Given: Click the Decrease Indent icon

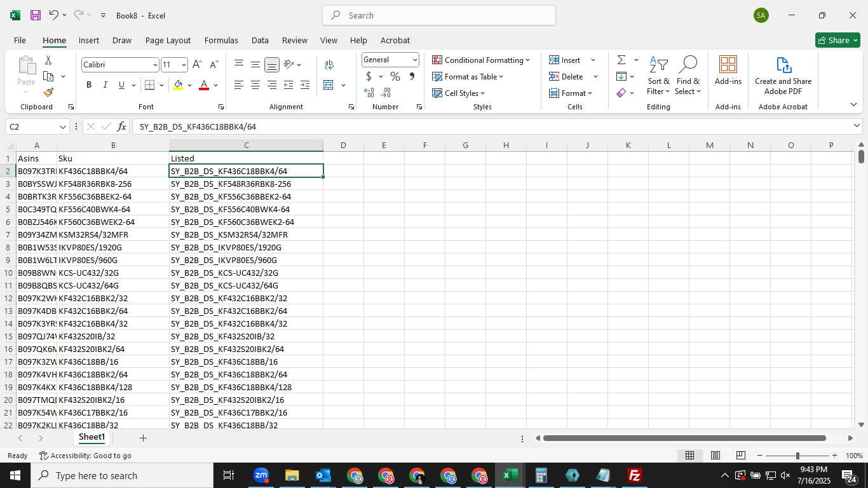Looking at the screenshot, I should (x=288, y=85).
